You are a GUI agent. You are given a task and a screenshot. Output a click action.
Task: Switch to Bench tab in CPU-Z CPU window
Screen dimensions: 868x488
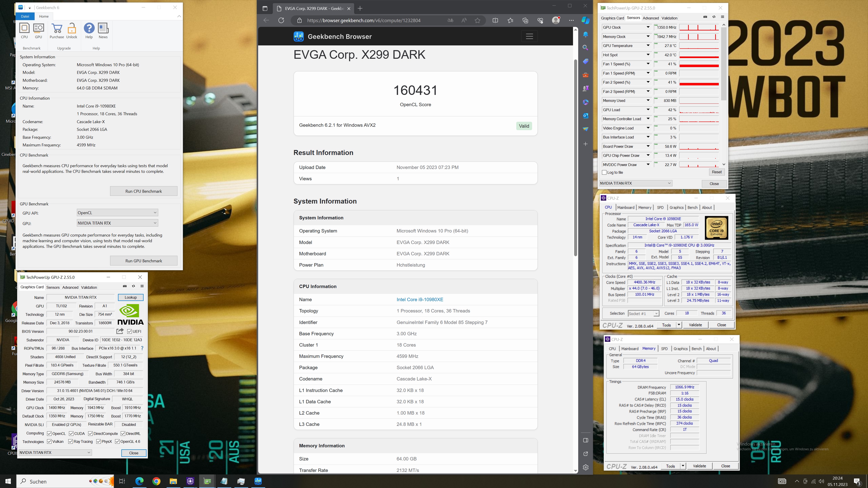(692, 207)
